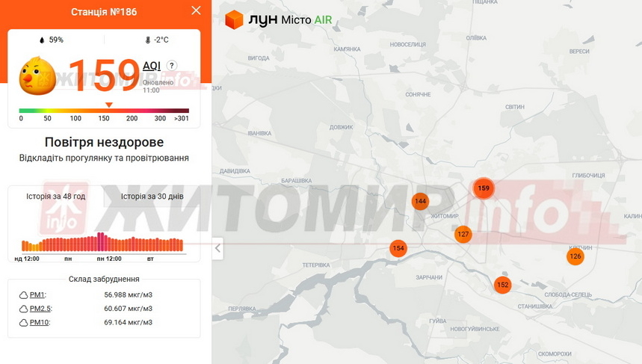Click the PM2.5 pollutant link
The width and height of the screenshot is (642, 364).
click(x=40, y=308)
